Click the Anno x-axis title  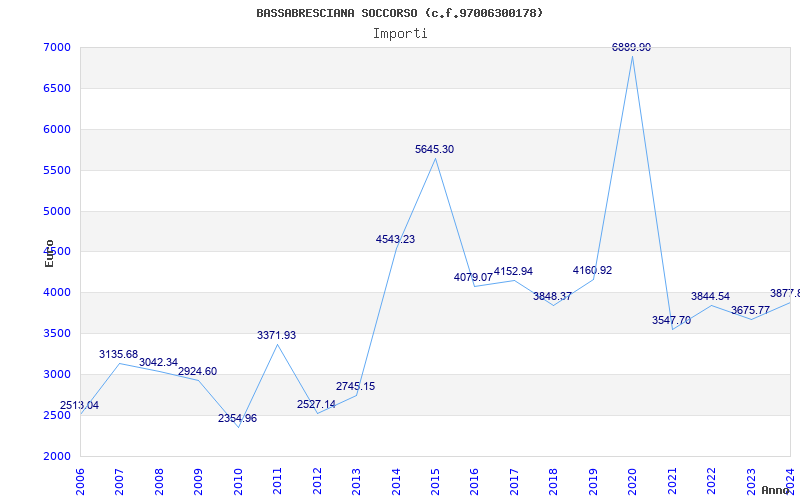click(x=776, y=490)
